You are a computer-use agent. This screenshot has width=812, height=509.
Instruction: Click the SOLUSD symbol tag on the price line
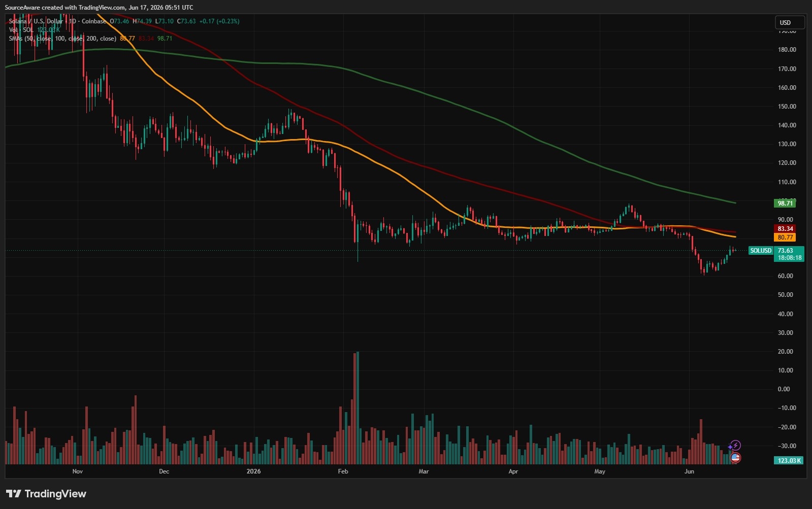(761, 251)
